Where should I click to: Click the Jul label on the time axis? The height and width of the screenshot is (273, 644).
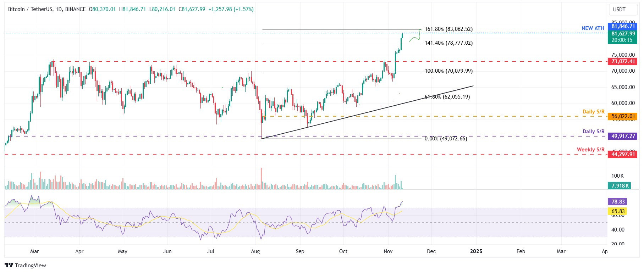coord(211,251)
